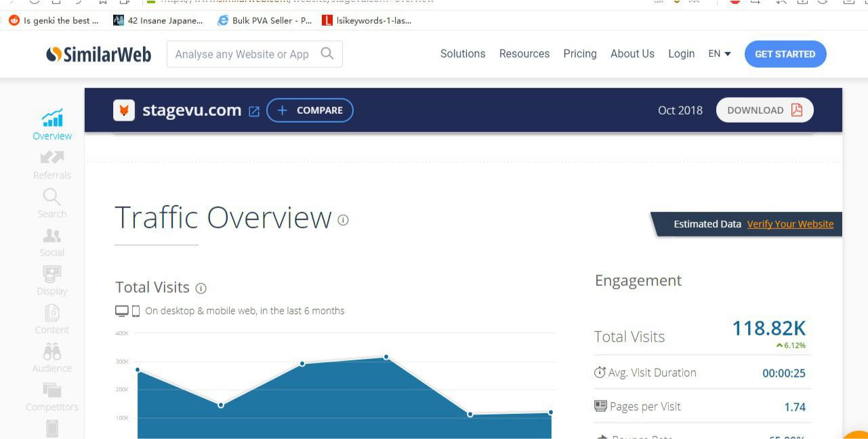This screenshot has height=439, width=868.
Task: Open the About Us menu item
Action: click(x=632, y=54)
